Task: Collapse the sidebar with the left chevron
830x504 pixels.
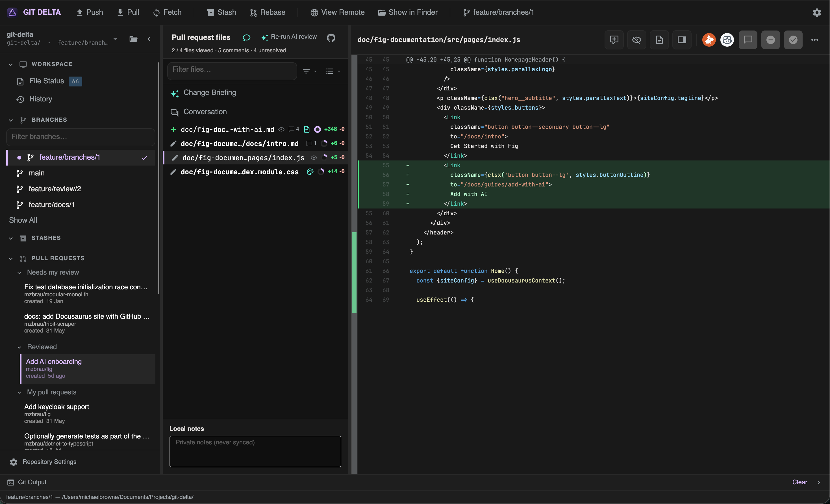Action: (x=149, y=39)
